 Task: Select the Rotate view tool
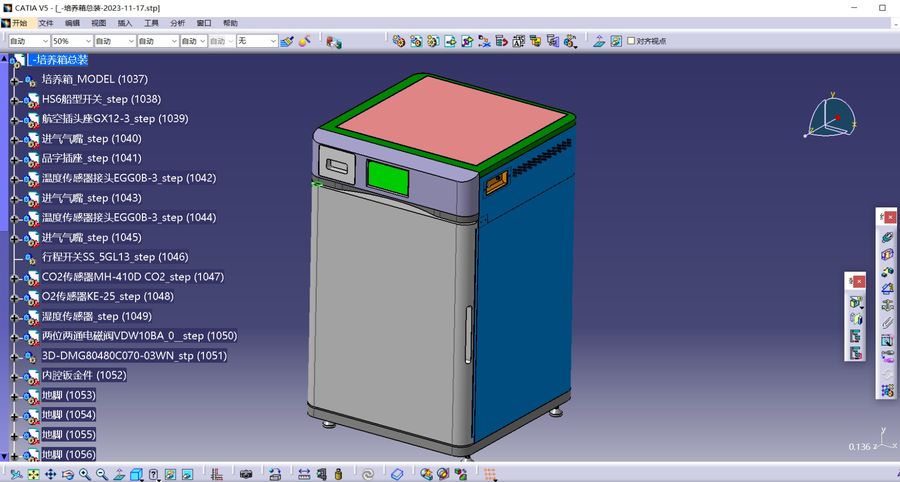(x=68, y=474)
